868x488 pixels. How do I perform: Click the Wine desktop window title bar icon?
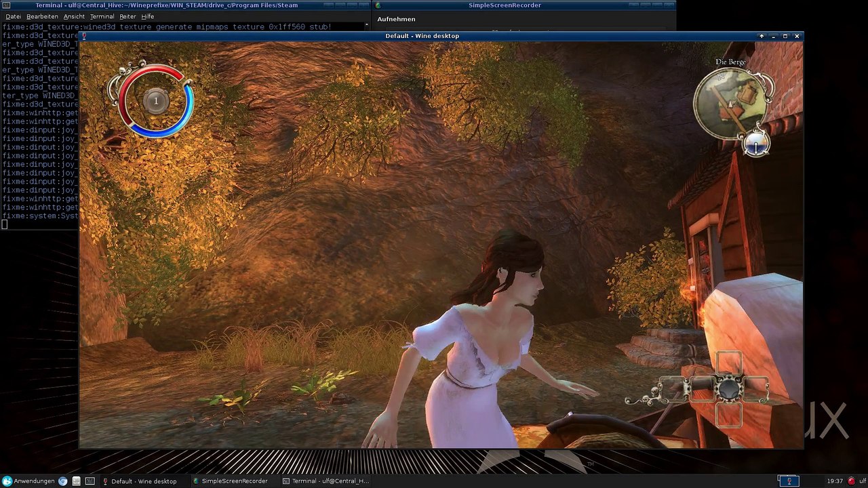[83, 36]
